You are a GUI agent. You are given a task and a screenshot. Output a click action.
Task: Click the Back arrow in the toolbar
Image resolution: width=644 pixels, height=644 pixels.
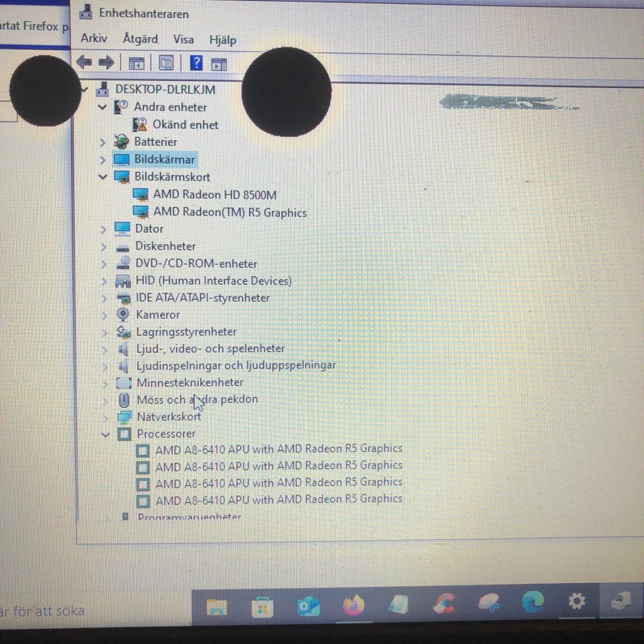coord(84,62)
